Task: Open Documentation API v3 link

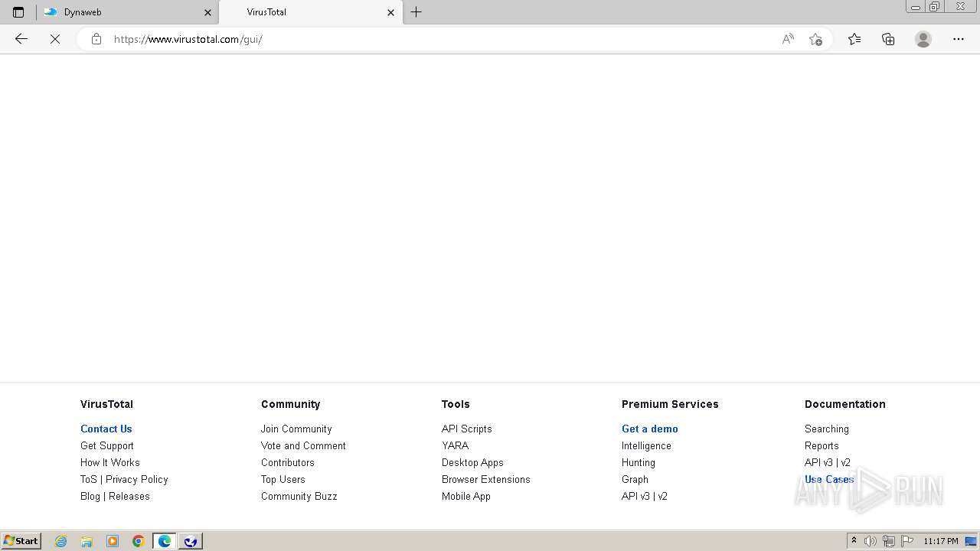Action: click(818, 462)
